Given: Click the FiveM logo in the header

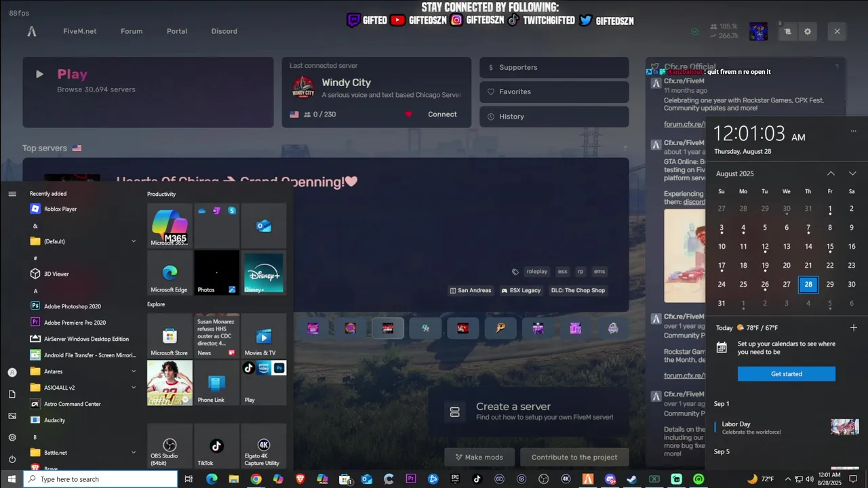Looking at the screenshot, I should [31, 31].
